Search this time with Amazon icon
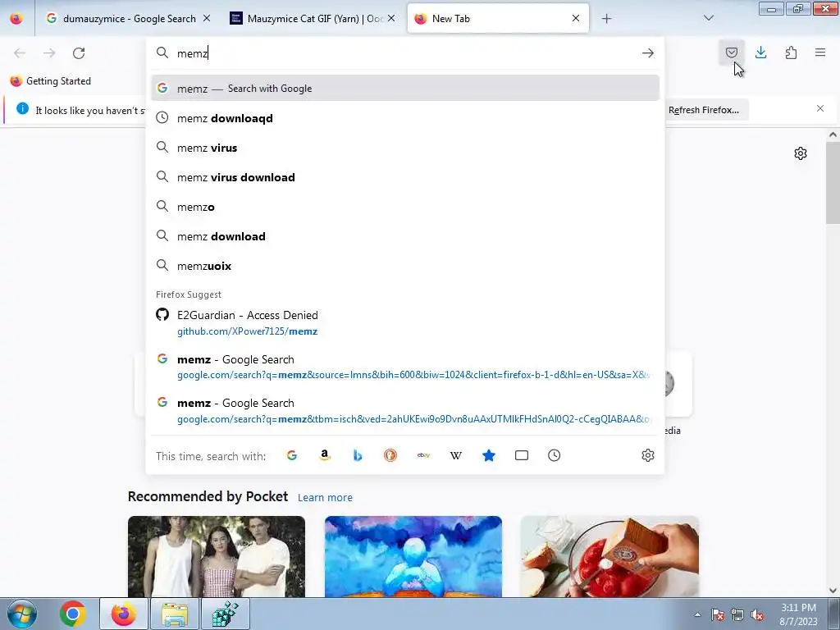 coord(325,455)
